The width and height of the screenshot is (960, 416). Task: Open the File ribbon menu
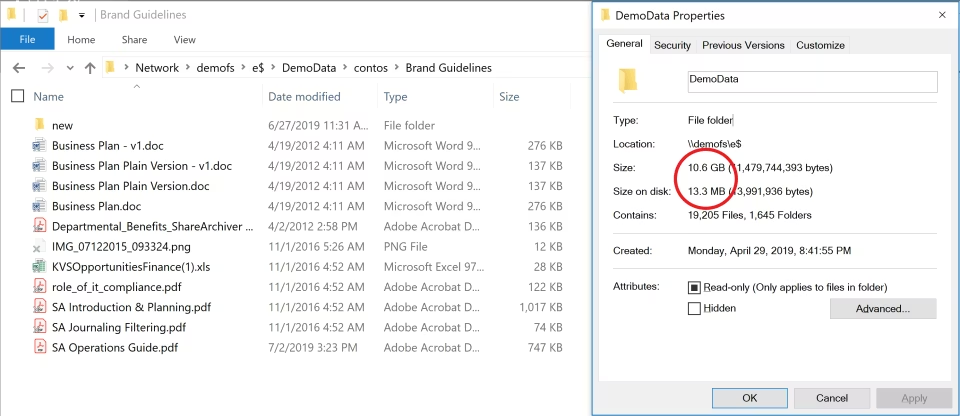[x=27, y=39]
